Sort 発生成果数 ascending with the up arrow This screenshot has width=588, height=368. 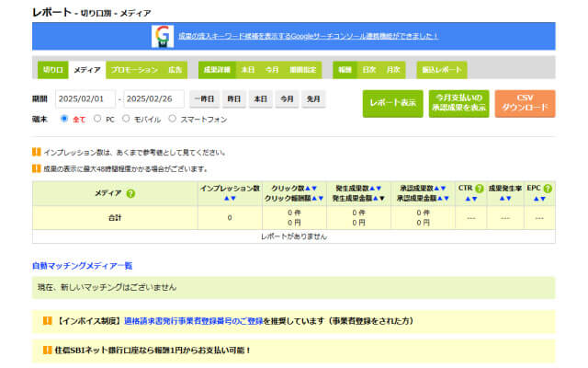pyautogui.click(x=372, y=188)
